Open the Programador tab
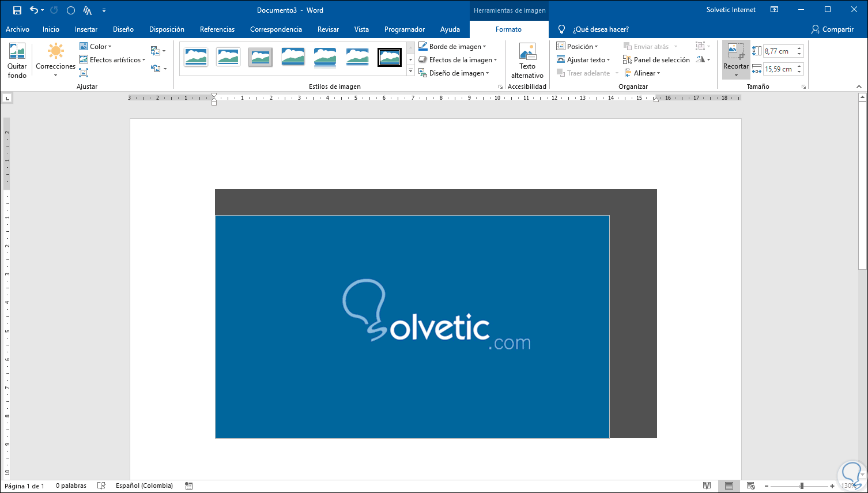The image size is (868, 493). coord(405,29)
